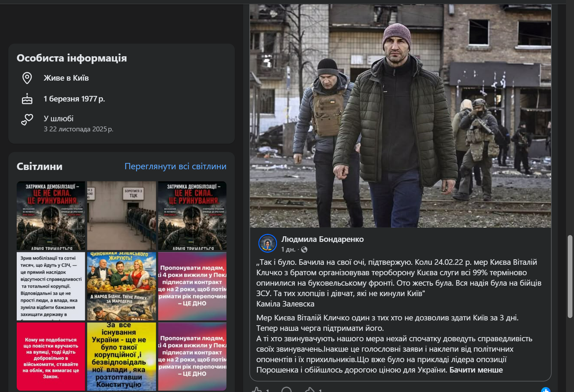Click the location pin icon beside Живе в Київ
The height and width of the screenshot is (392, 574).
click(x=27, y=78)
